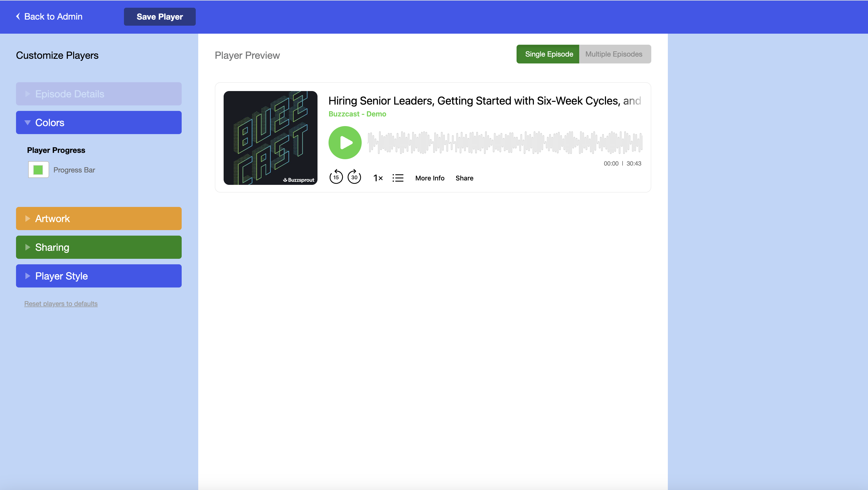Click the back chevron beside Back to Admin
Screen dimensions: 868x490
click(x=18, y=16)
